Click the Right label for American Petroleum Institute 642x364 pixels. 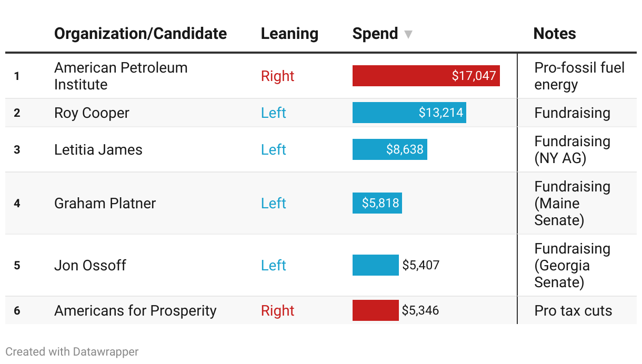(x=277, y=76)
